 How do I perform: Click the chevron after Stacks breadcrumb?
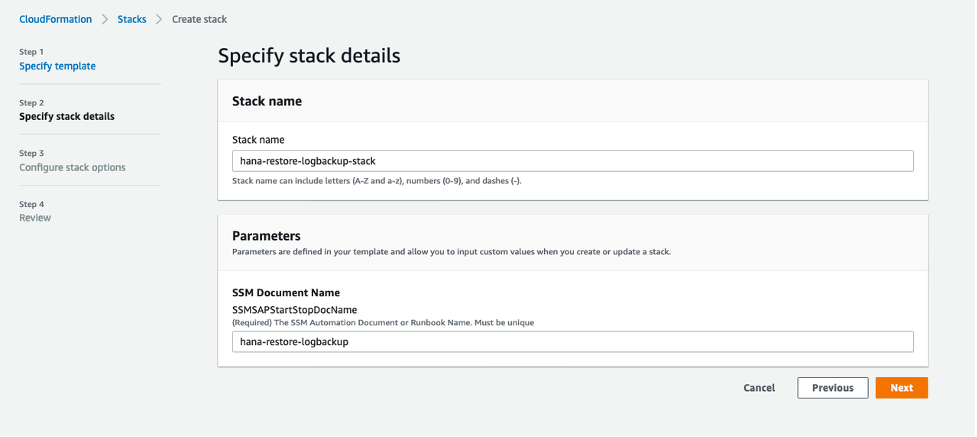point(159,19)
